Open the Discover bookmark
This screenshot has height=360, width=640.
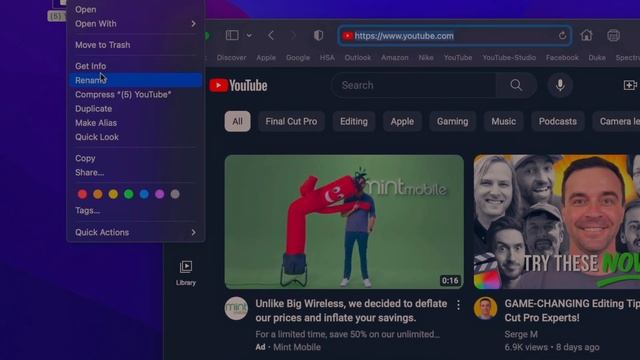(231, 58)
